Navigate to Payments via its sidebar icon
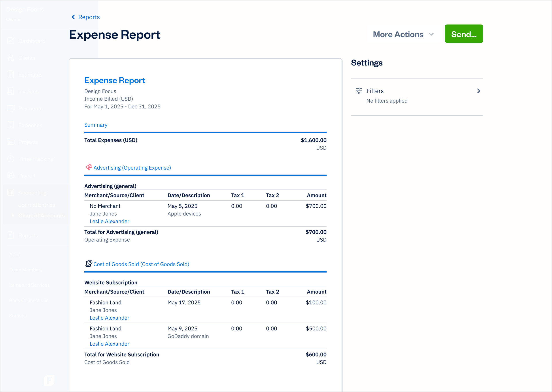 pos(11,108)
